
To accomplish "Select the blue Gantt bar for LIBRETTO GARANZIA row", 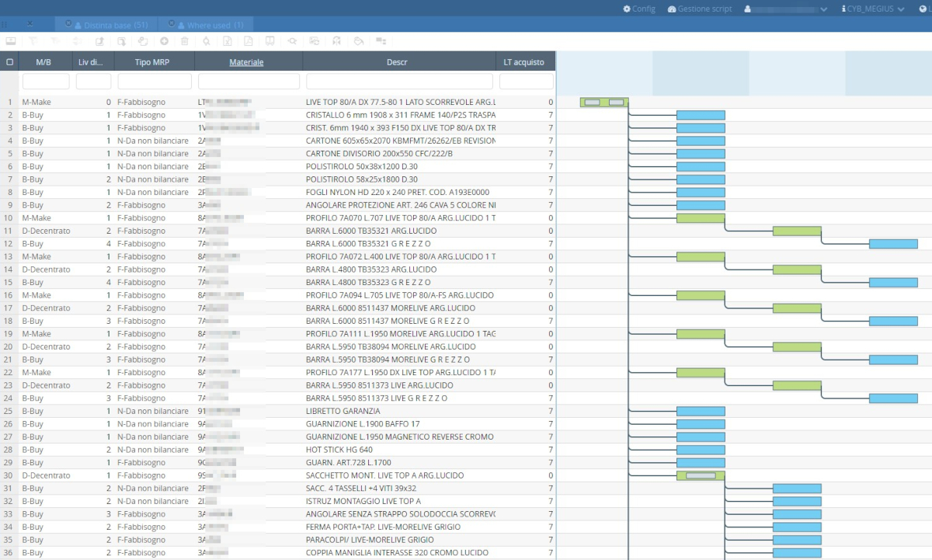I will coord(701,411).
